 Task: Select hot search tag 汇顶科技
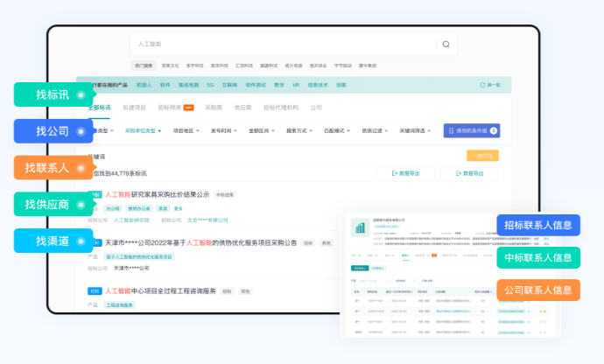(244, 66)
